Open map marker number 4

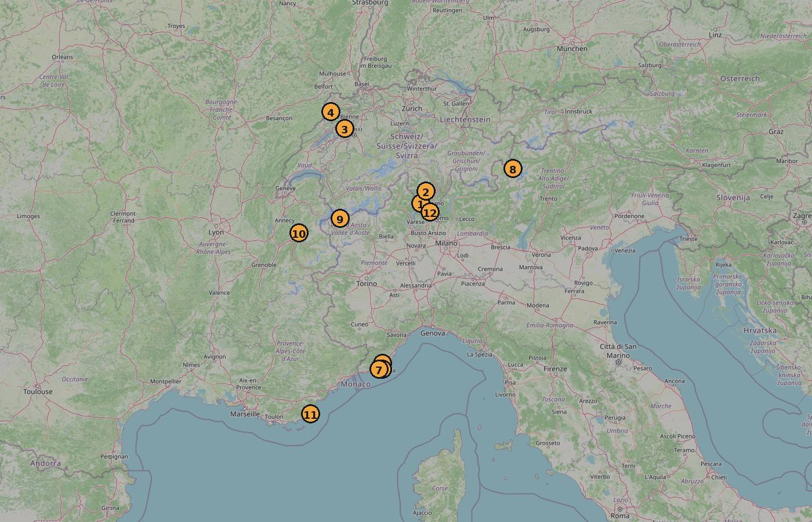(330, 113)
